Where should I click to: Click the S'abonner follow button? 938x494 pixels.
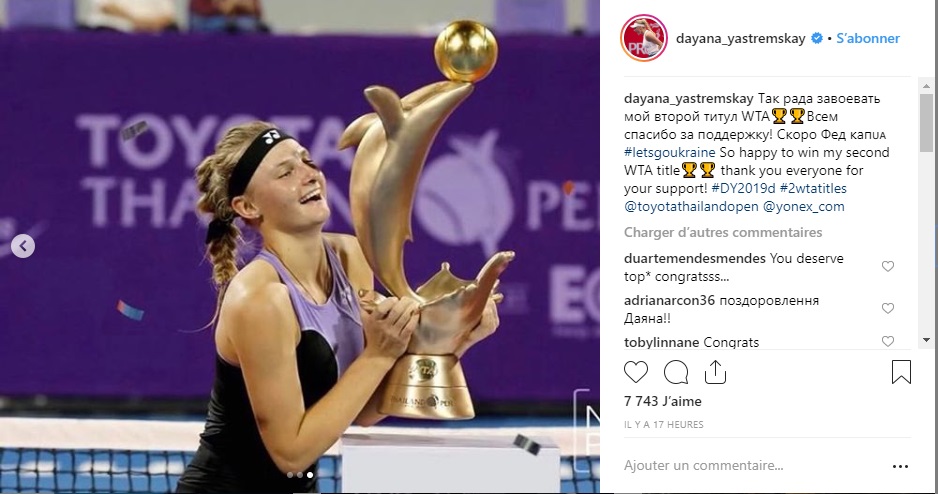pyautogui.click(x=867, y=38)
